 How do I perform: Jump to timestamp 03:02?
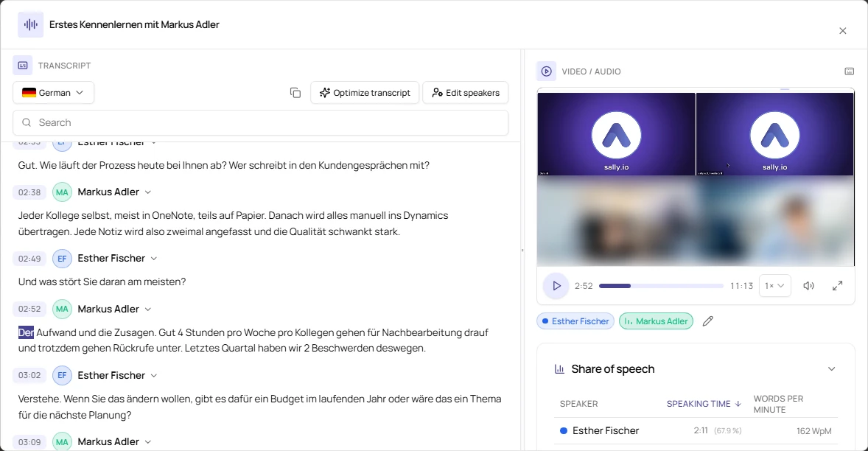(x=29, y=375)
